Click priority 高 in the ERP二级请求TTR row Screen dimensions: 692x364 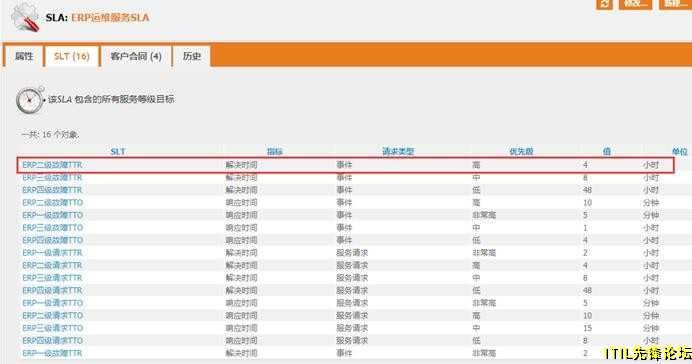476,266
